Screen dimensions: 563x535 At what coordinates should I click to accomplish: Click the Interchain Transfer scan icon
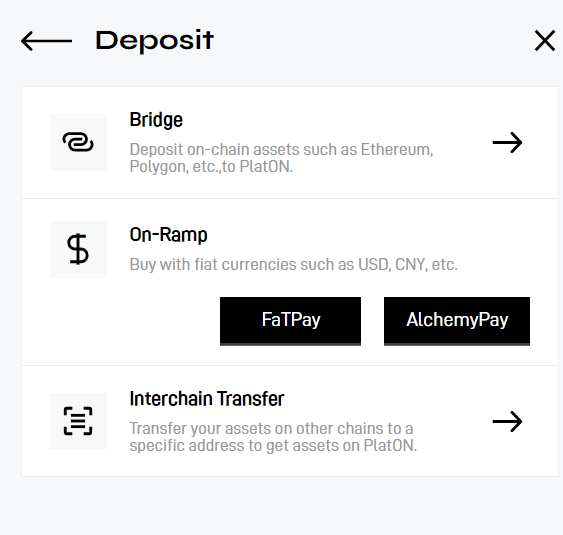tap(78, 421)
